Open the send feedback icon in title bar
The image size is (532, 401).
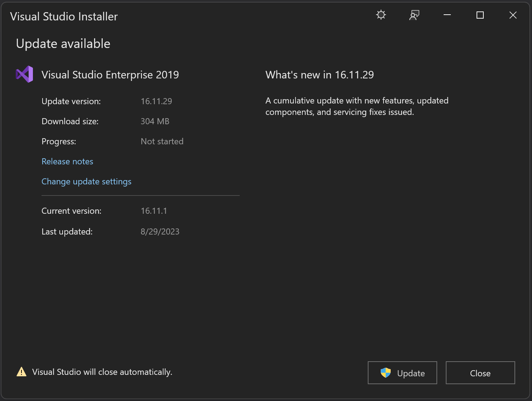[x=414, y=15]
